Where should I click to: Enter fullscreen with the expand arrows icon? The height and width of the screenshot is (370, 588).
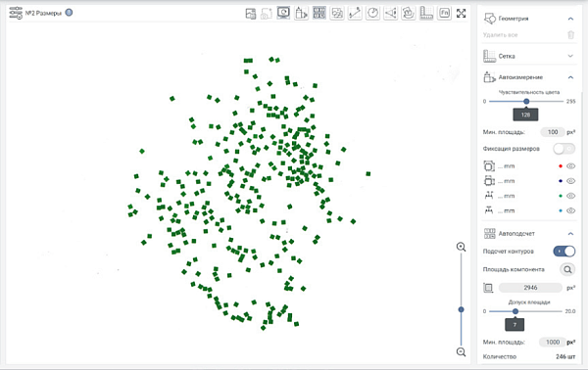tap(462, 14)
